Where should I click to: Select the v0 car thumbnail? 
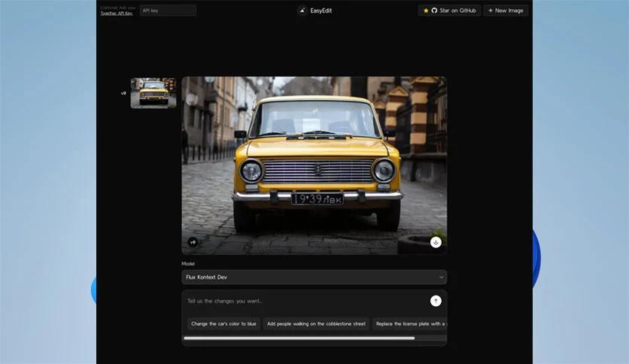point(153,93)
